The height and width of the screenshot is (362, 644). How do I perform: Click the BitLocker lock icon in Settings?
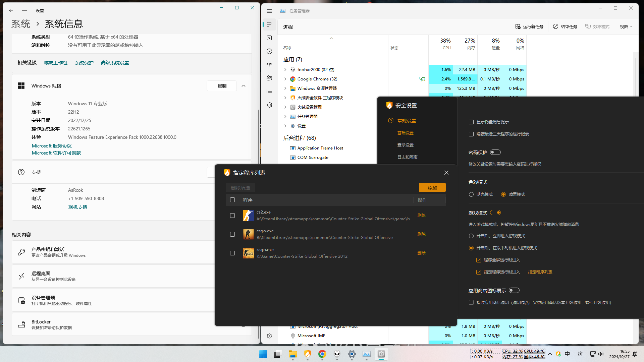[21, 324]
